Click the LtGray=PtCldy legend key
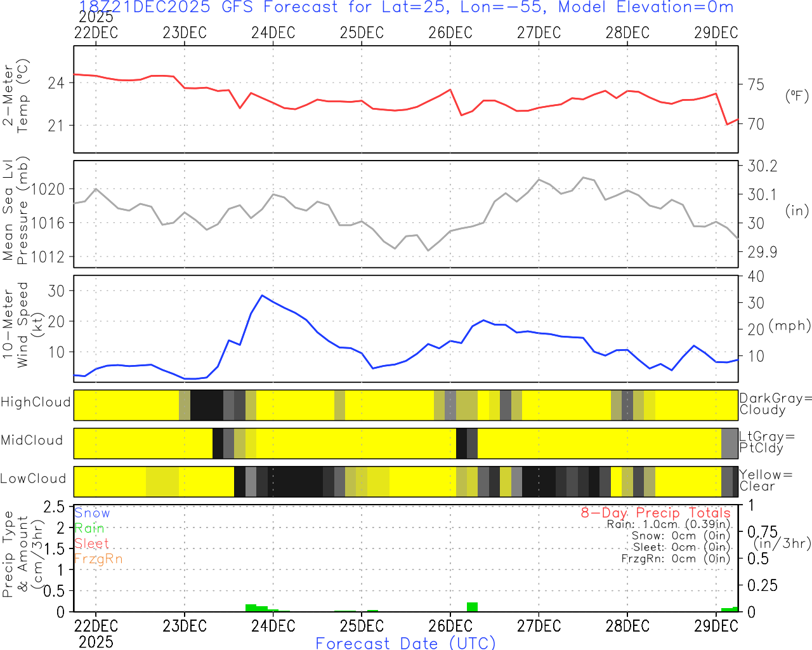This screenshot has width=812, height=650. pyautogui.click(x=767, y=442)
